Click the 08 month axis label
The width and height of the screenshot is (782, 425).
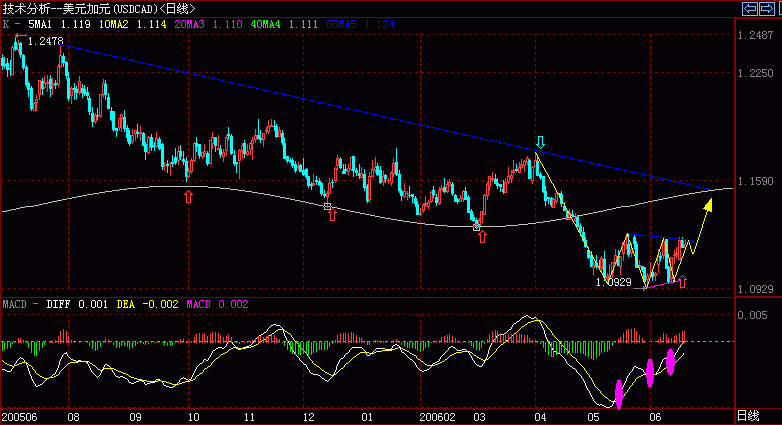[73, 417]
